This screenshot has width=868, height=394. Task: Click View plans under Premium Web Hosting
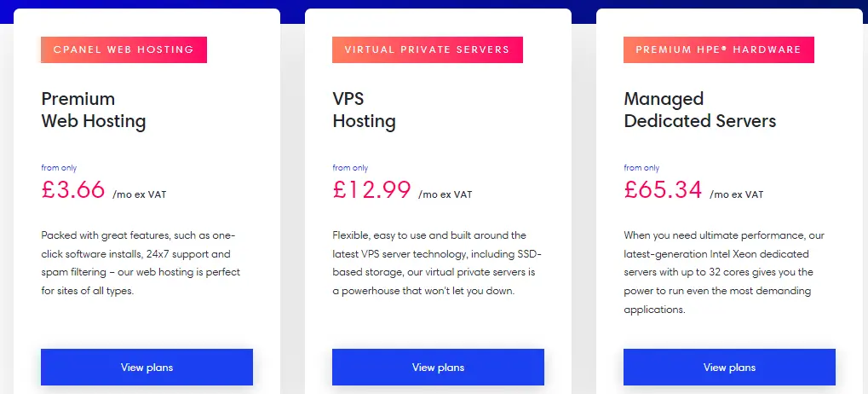point(147,367)
